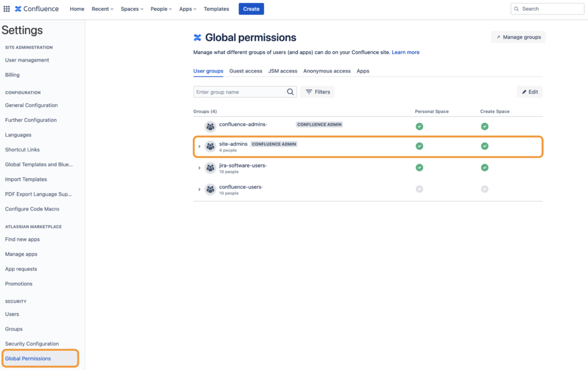Image resolution: width=588 pixels, height=370 pixels.
Task: Click Create Space checkmark for jira-software-users
Action: pyautogui.click(x=485, y=168)
